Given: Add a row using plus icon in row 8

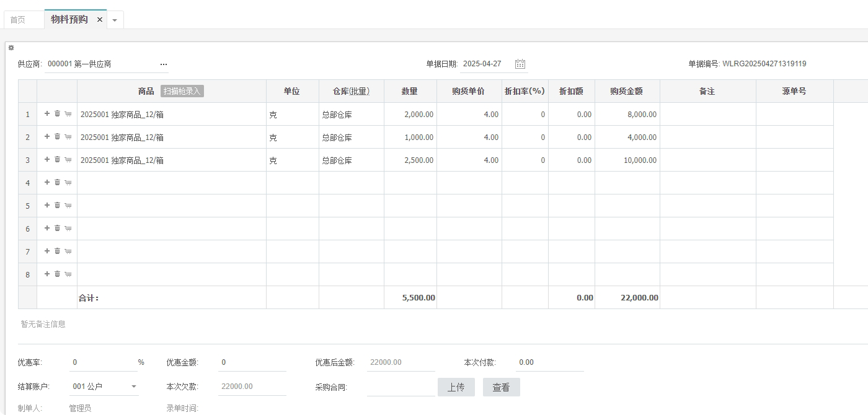Looking at the screenshot, I should pyautogui.click(x=47, y=274).
